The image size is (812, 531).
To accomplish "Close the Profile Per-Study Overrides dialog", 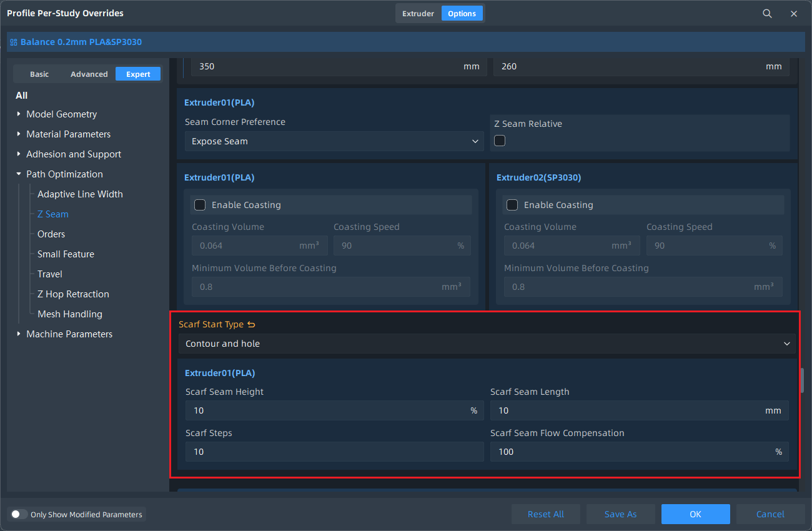I will tap(794, 14).
